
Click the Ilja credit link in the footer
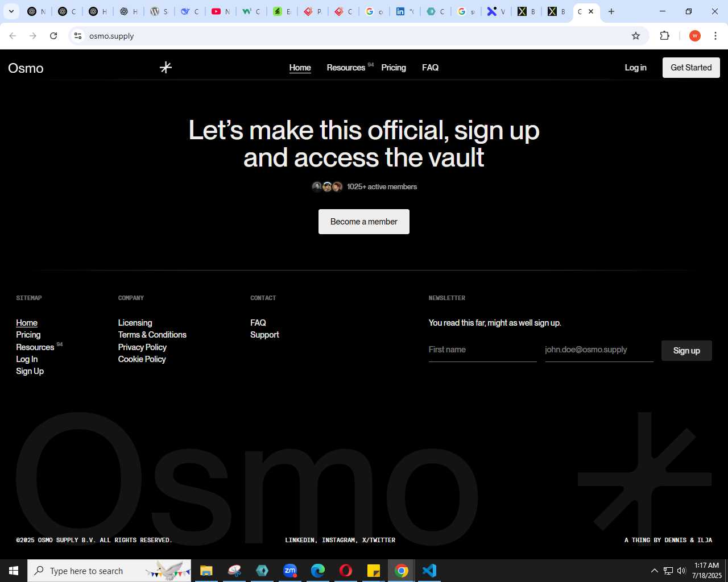tap(705, 540)
